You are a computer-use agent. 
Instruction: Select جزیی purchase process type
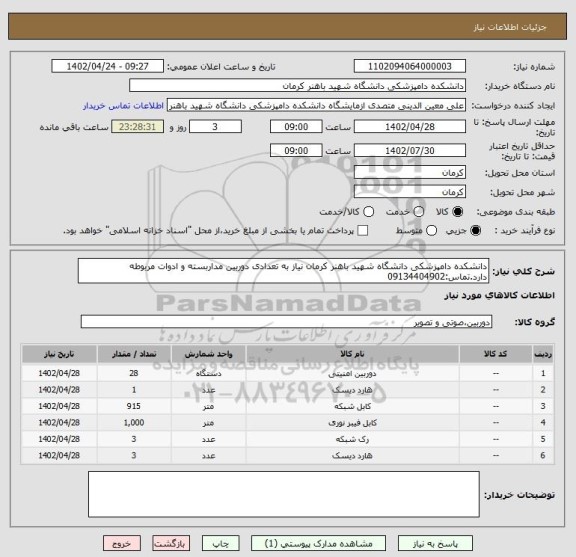tap(475, 231)
